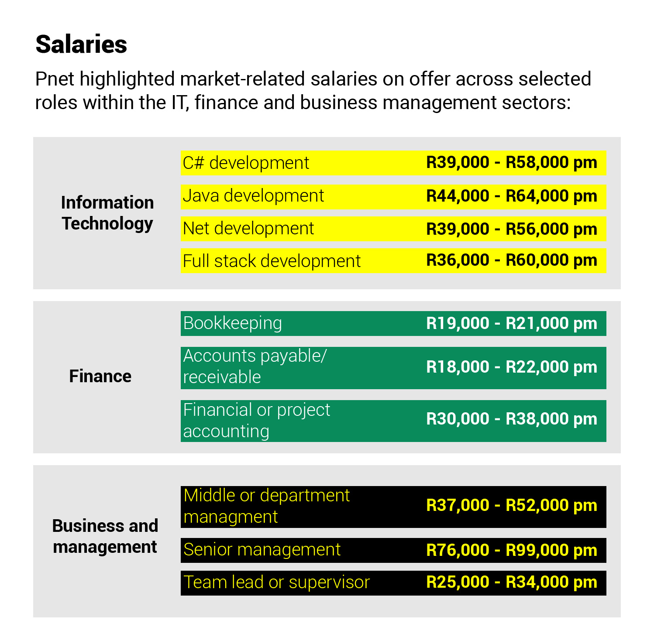This screenshot has height=644, width=654.
Task: Click Accounts payable/receivable row label
Action: point(255,367)
